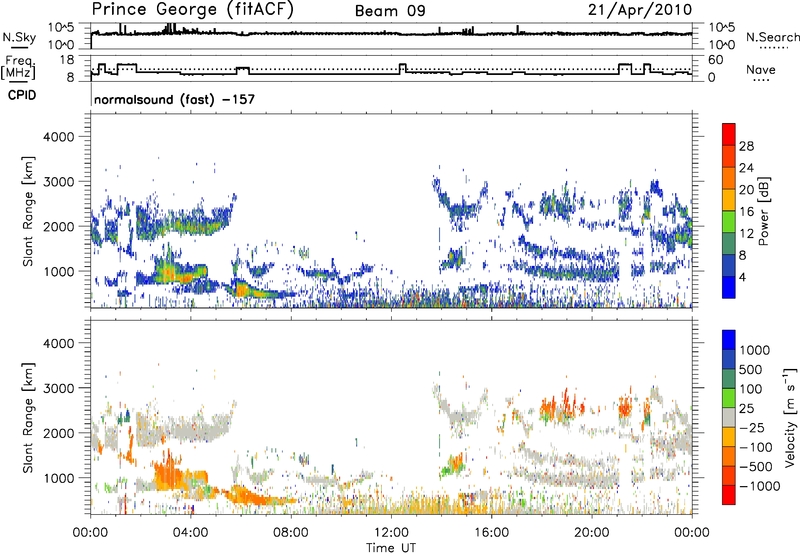Click the power scale value '4'
This screenshot has width=800, height=554.
pyautogui.click(x=742, y=277)
